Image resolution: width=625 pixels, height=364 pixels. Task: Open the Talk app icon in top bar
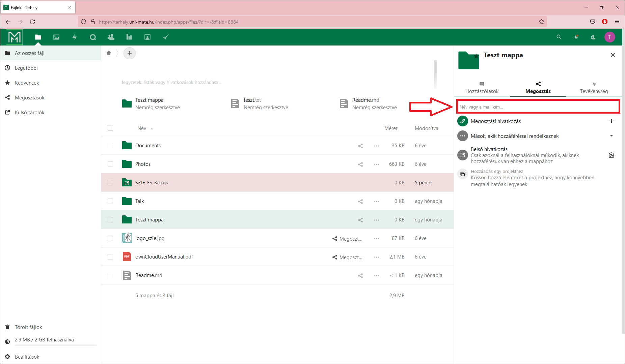coord(93,37)
